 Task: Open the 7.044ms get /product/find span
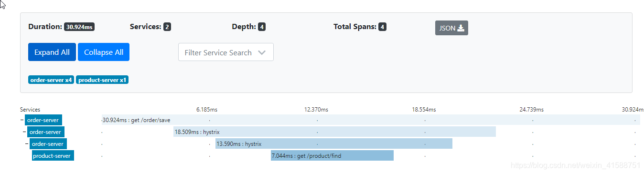tap(332, 156)
